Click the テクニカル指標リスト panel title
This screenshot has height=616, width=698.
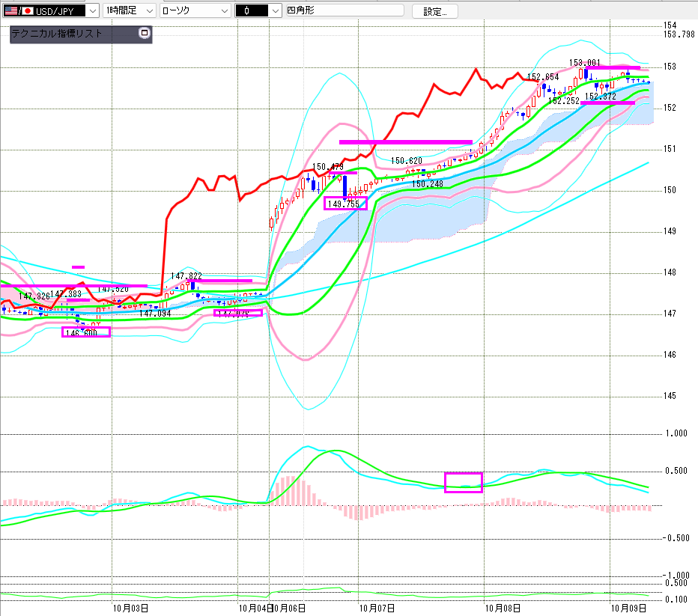click(57, 34)
